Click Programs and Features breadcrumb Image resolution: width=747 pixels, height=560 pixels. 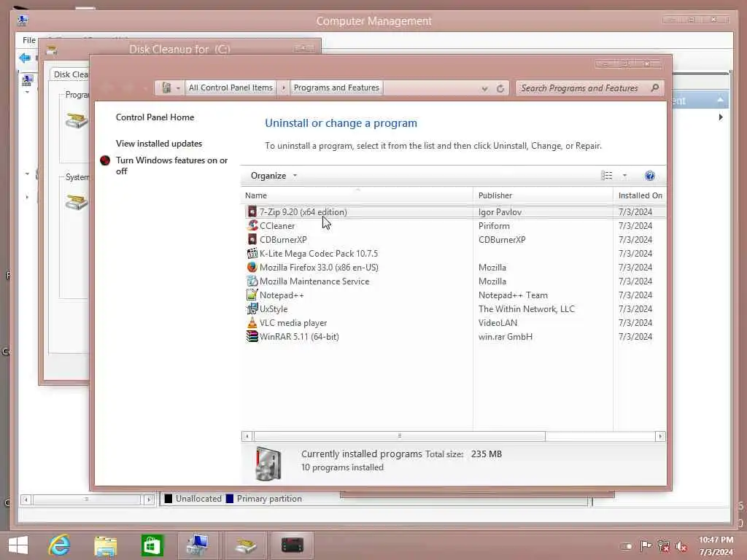pos(336,87)
